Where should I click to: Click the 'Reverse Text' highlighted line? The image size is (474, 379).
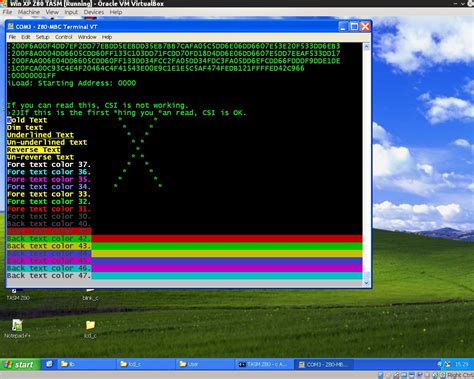pyautogui.click(x=34, y=150)
